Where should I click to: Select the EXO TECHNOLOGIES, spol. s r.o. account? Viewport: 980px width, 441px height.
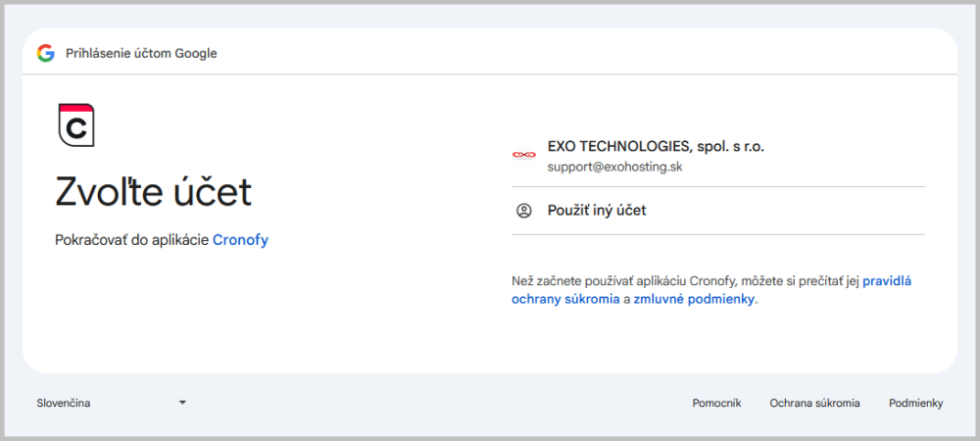coord(656,146)
